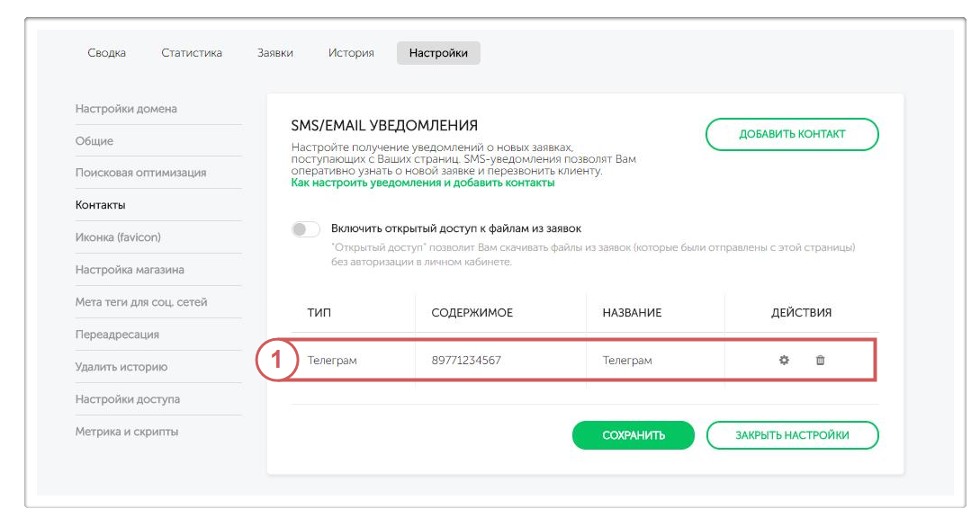The height and width of the screenshot is (518, 980).
Task: Click the gear icon for Telegram contact
Action: pos(784,361)
